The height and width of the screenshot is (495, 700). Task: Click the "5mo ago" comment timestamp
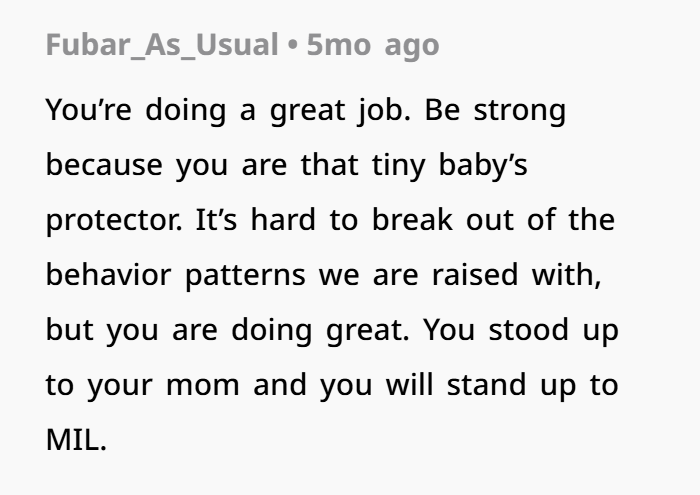click(x=373, y=46)
